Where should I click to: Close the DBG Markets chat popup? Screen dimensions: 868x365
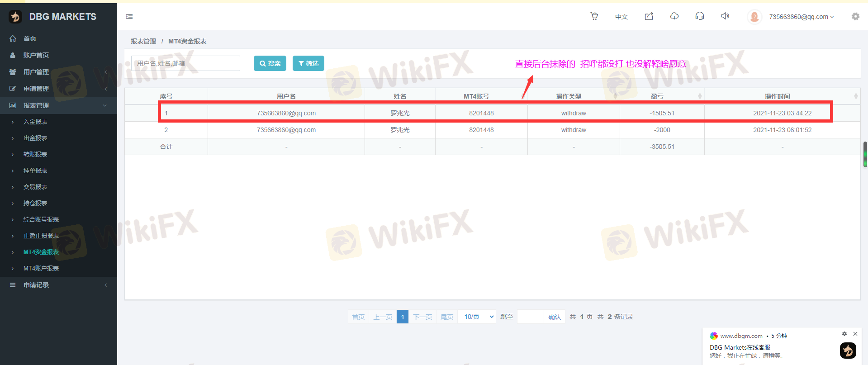(855, 334)
